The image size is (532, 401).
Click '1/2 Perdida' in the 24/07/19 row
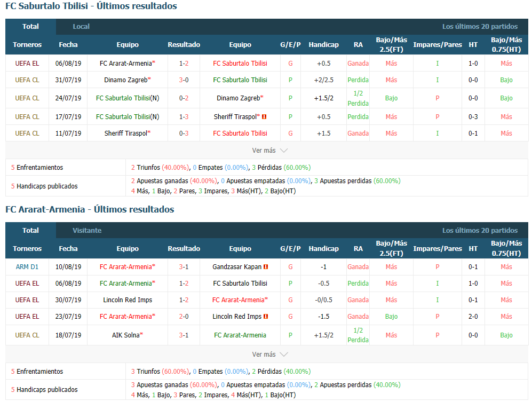(x=358, y=98)
